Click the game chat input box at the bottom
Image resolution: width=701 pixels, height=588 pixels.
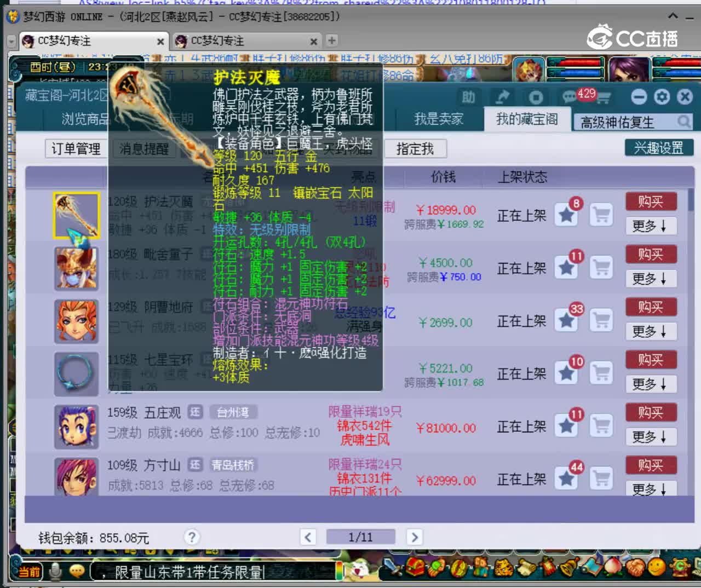(214, 572)
